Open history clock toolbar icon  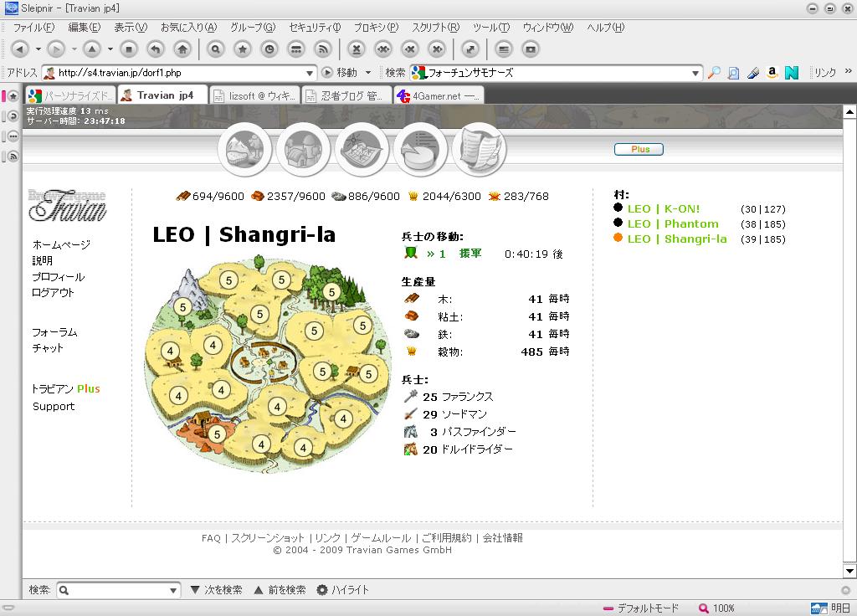click(269, 49)
